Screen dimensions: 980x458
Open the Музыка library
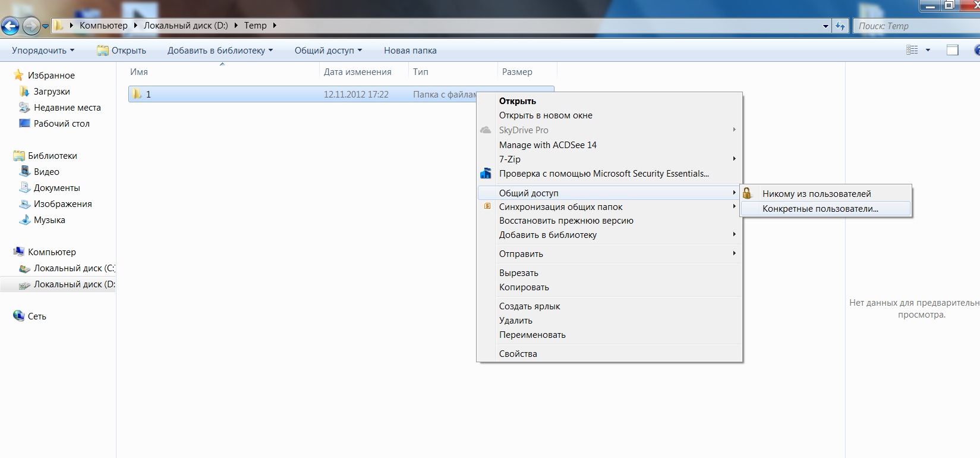click(49, 220)
